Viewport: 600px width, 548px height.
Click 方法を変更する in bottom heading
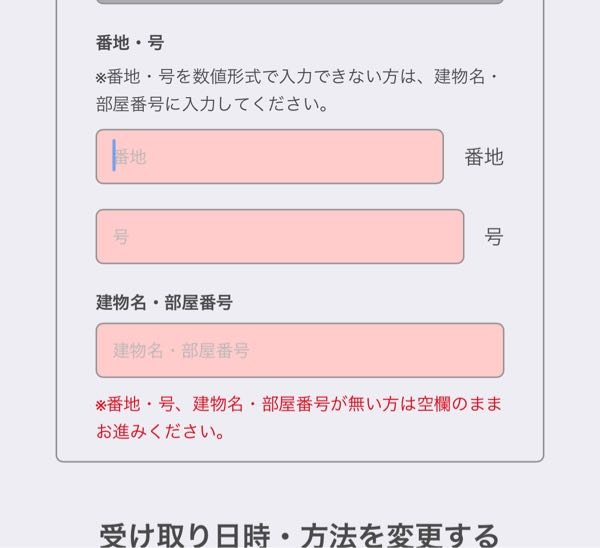click(399, 536)
